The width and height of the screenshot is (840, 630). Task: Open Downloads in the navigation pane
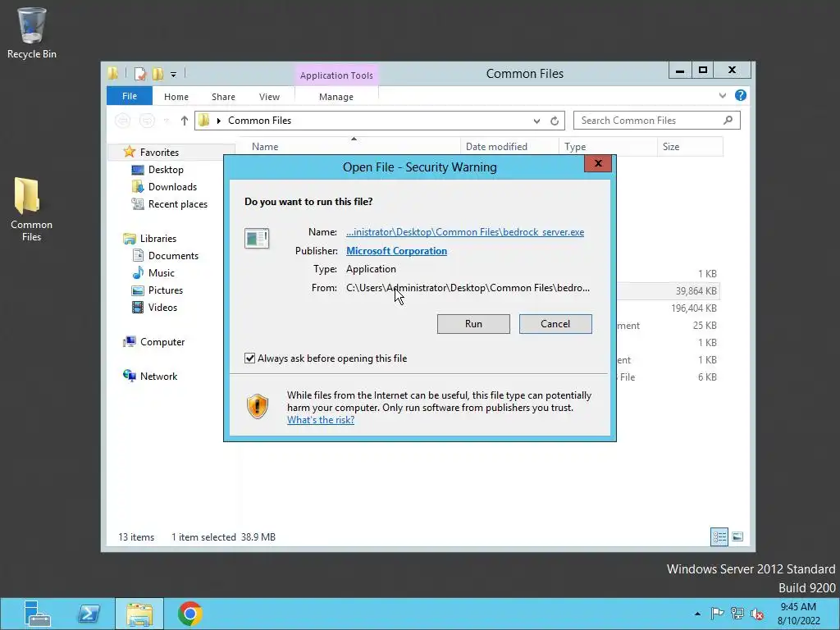click(x=172, y=187)
